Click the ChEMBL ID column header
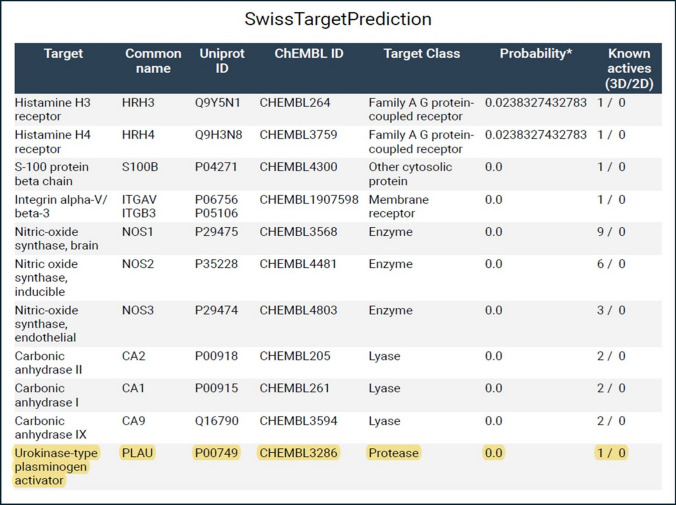Viewport: 676px width, 505px height. click(308, 54)
